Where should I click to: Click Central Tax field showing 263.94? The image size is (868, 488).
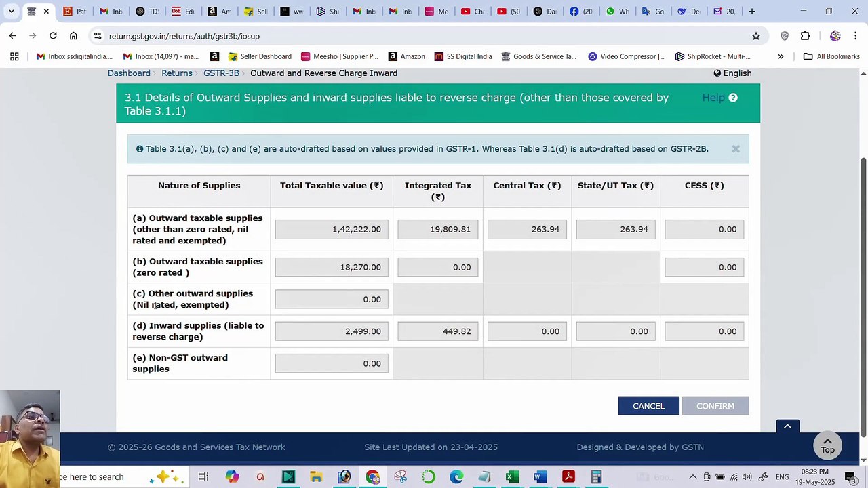point(527,229)
